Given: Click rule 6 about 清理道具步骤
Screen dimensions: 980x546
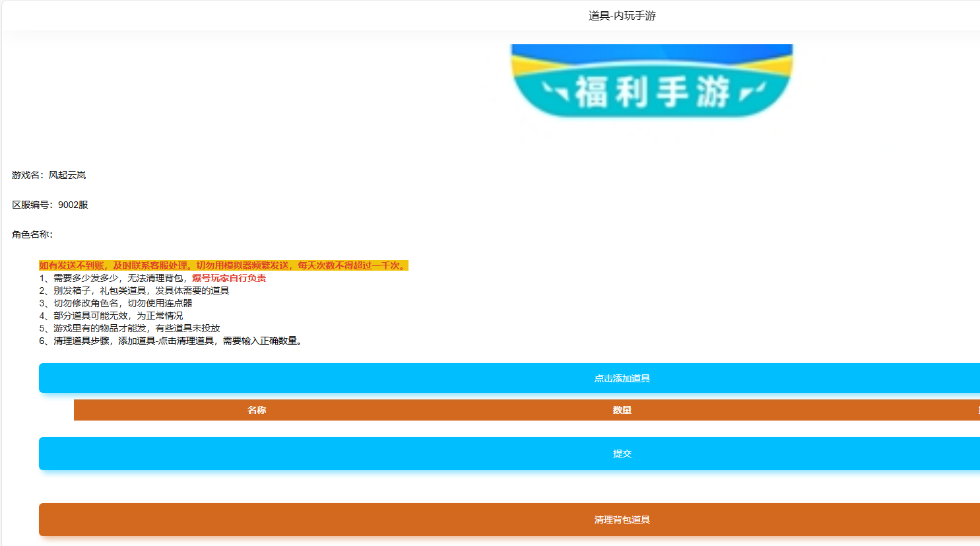Looking at the screenshot, I should click(x=170, y=341).
